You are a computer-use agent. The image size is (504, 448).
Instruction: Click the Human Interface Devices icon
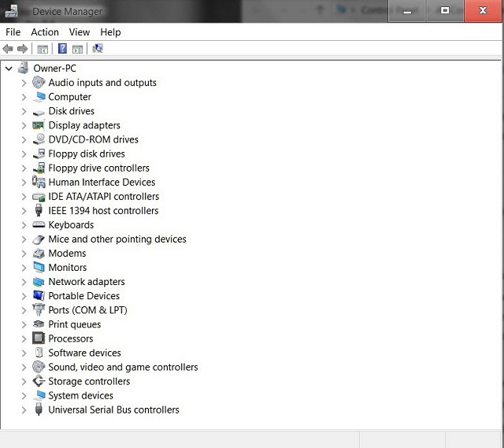(39, 182)
